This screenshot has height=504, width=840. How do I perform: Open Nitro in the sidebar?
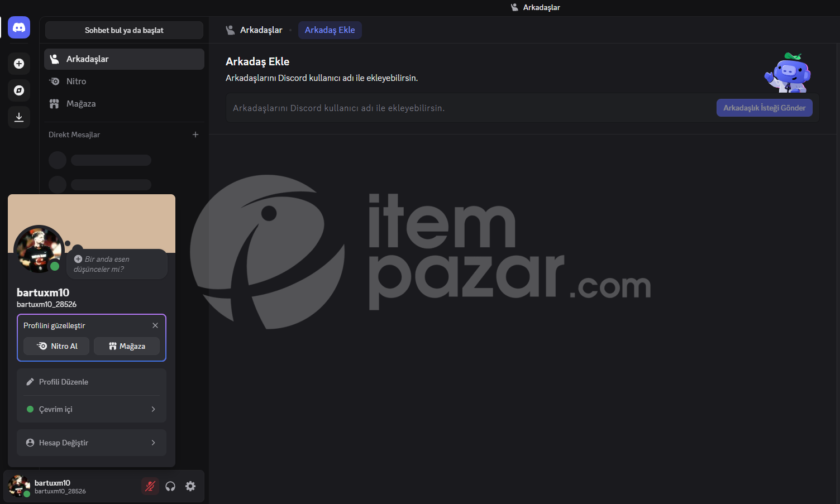(124, 81)
